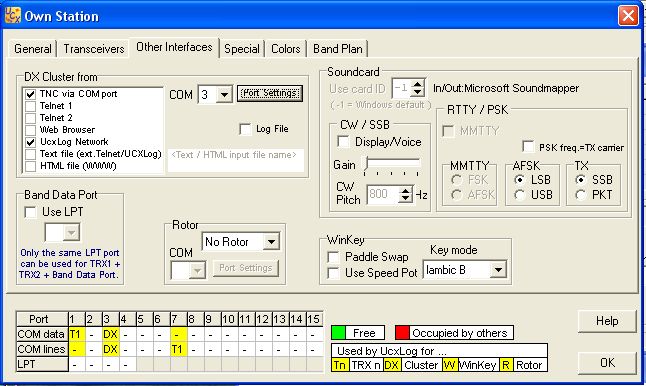Go to the Special tab
The image size is (646, 386).
coord(242,49)
